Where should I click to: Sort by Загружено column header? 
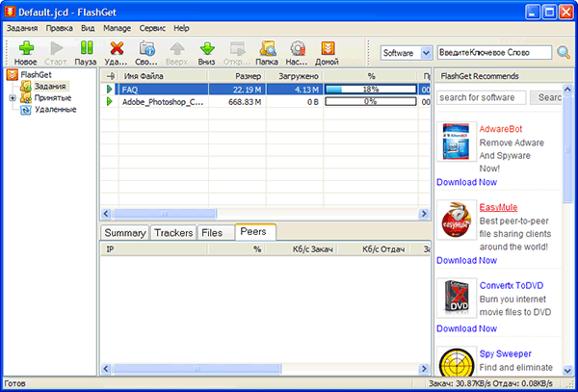click(x=294, y=76)
